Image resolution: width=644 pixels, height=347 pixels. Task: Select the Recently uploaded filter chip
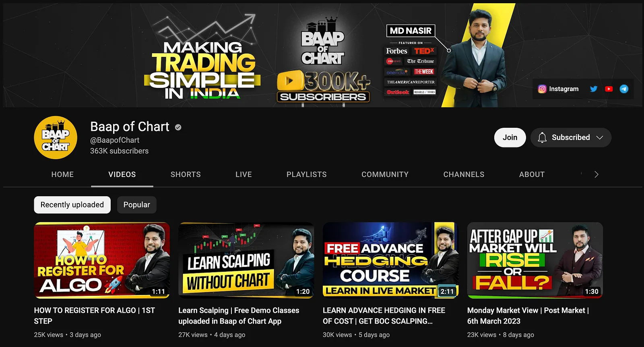pos(72,205)
